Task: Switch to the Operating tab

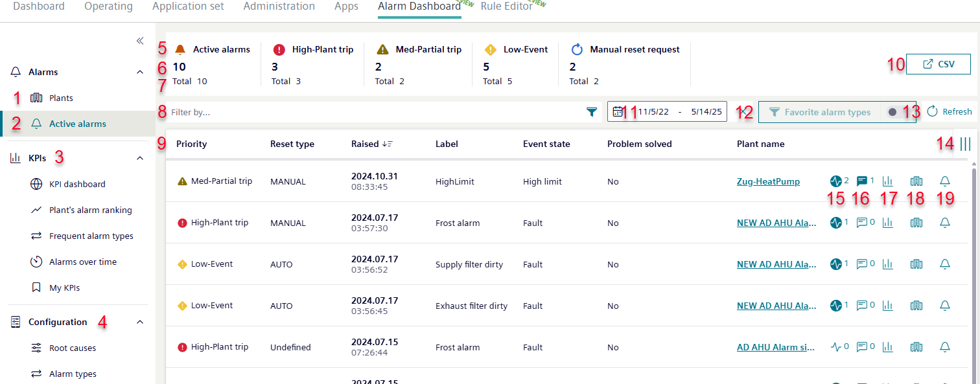Action: pyautogui.click(x=108, y=6)
